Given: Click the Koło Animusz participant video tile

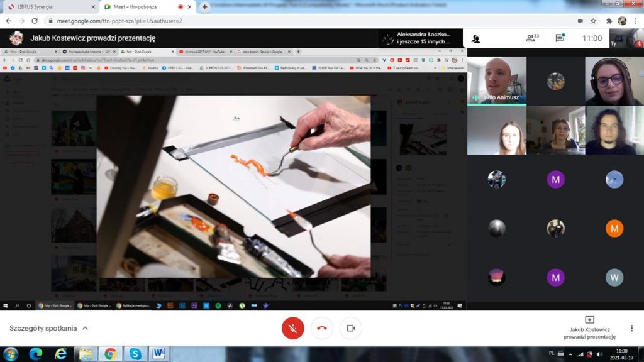Looking at the screenshot, I should tap(496, 80).
